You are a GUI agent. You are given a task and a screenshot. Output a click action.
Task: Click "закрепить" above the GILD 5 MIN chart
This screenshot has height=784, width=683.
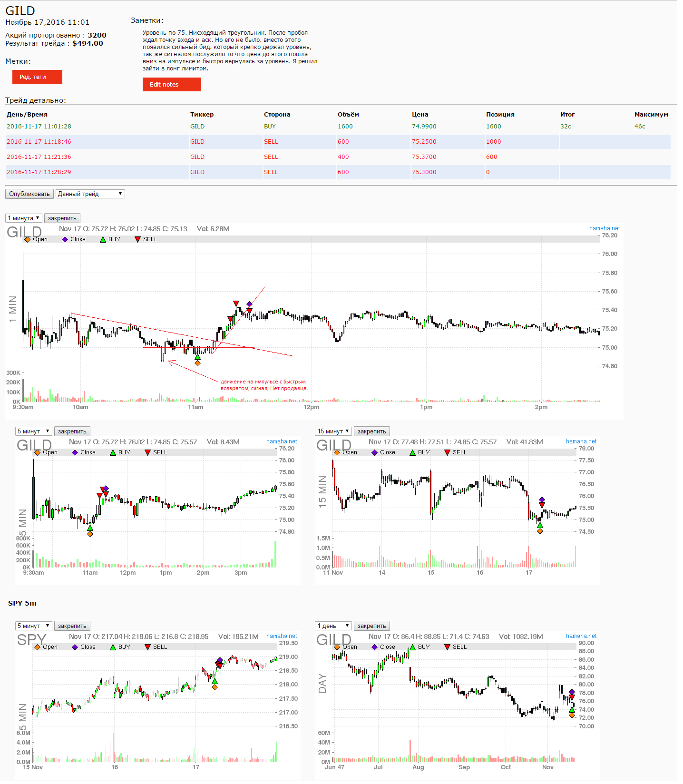tap(72, 431)
